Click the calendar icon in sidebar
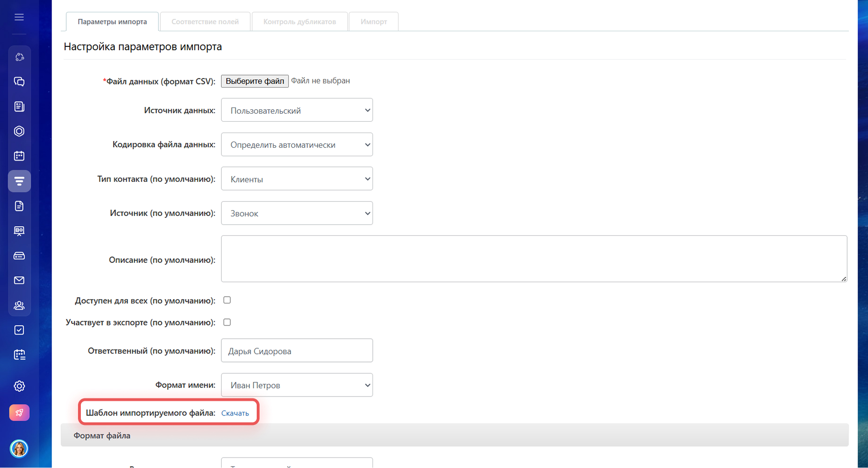 (19, 156)
